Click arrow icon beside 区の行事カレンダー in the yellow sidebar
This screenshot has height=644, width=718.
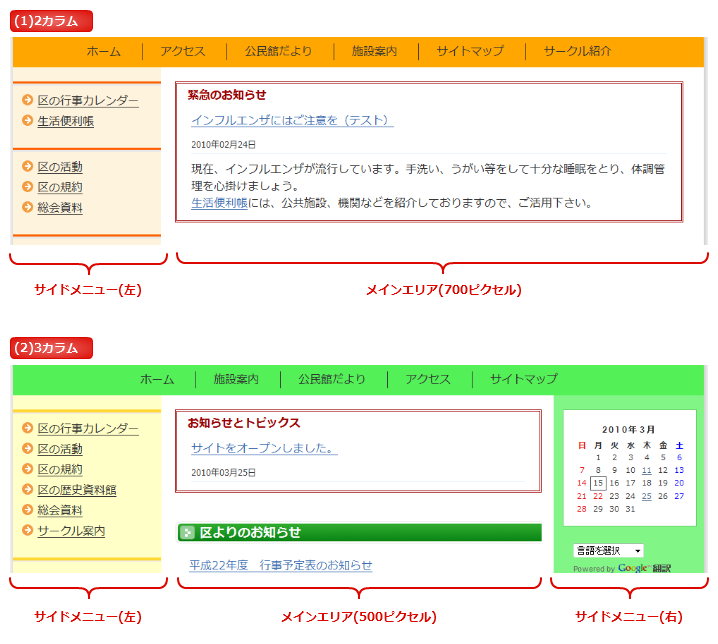point(27,427)
